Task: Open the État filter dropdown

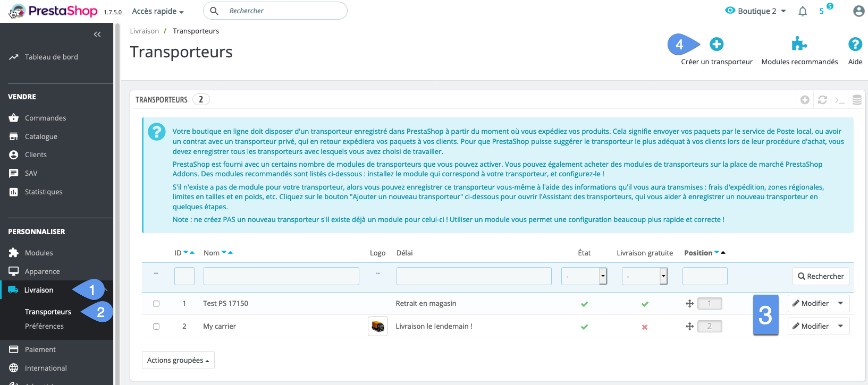Action: (584, 276)
